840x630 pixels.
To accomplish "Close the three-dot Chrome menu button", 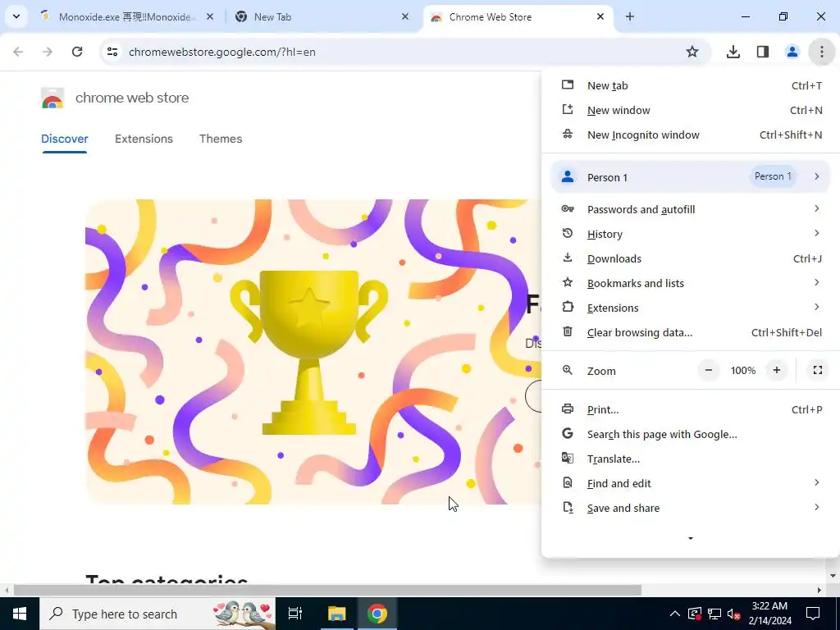I will pos(821,52).
